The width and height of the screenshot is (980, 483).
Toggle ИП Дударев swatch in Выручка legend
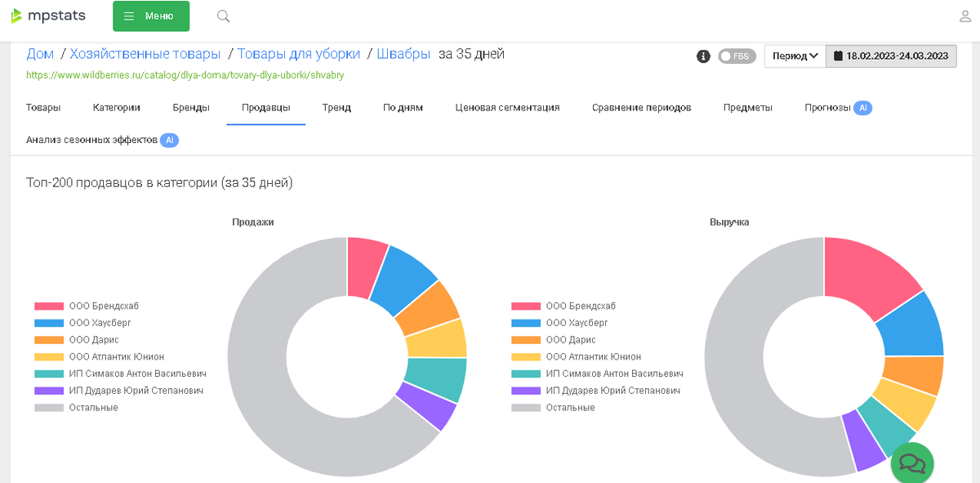[x=526, y=391]
